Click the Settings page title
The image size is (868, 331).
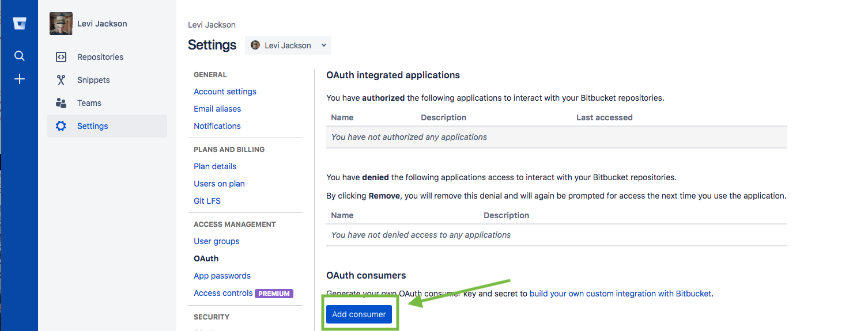212,45
